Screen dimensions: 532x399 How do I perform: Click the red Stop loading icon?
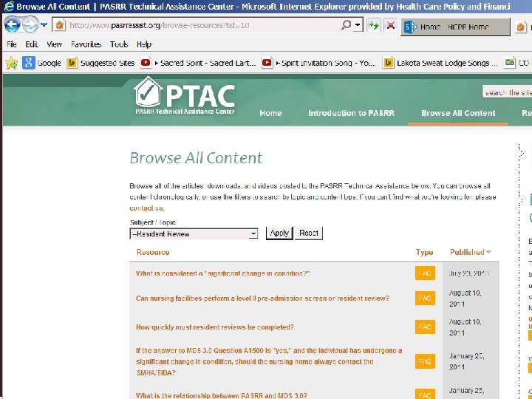pos(391,25)
